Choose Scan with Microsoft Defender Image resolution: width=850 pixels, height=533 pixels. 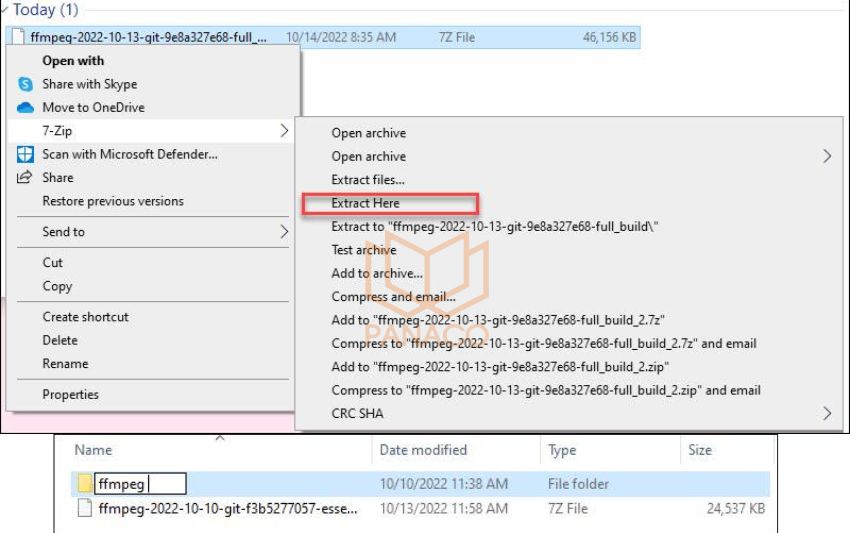point(130,154)
